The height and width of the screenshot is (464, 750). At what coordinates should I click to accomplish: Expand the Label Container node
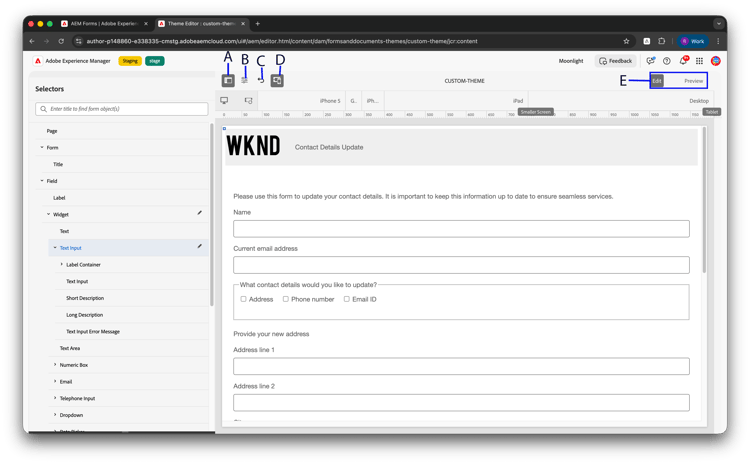click(62, 265)
